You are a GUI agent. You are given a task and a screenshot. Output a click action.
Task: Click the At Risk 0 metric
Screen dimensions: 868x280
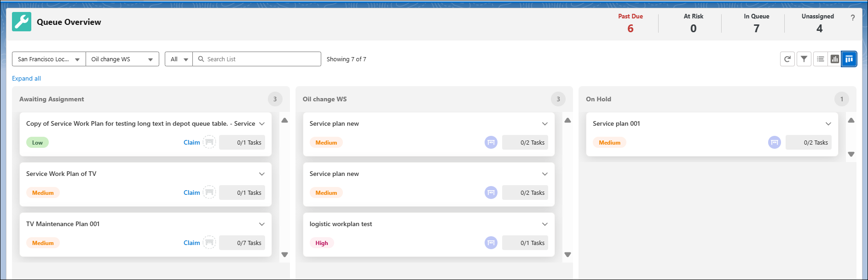click(694, 23)
